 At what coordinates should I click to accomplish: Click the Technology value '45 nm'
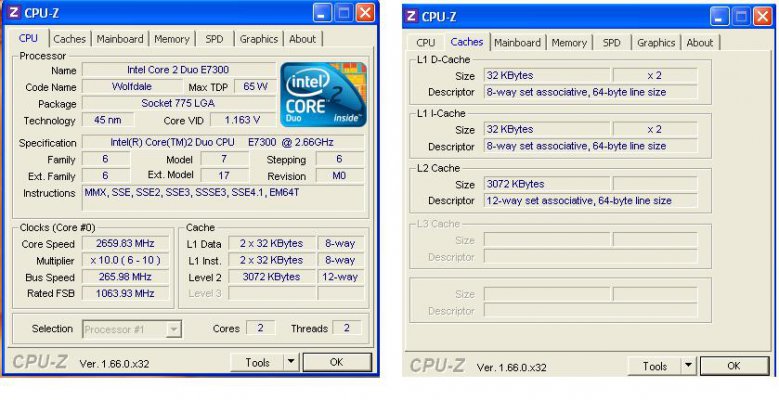click(x=108, y=120)
